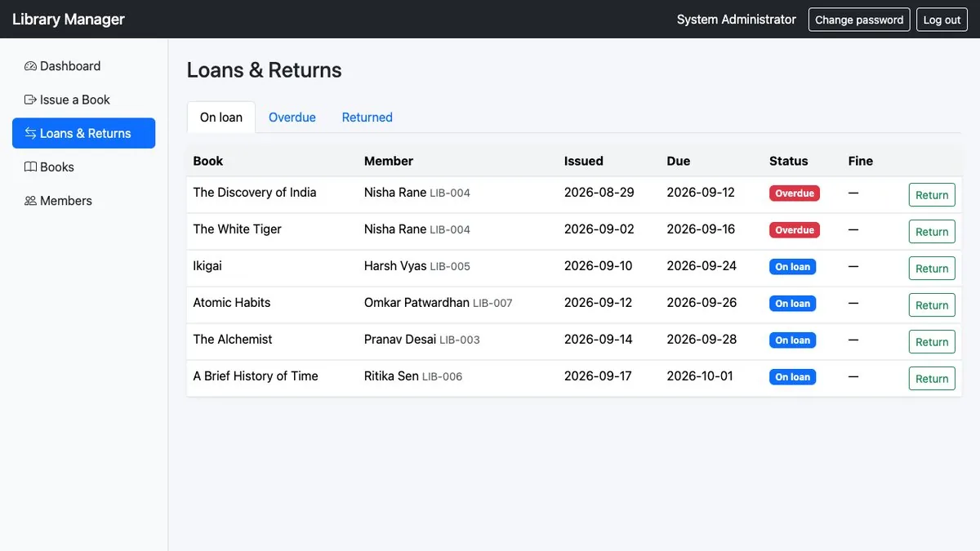
Task: Click A Brief History of Time title
Action: coord(256,376)
